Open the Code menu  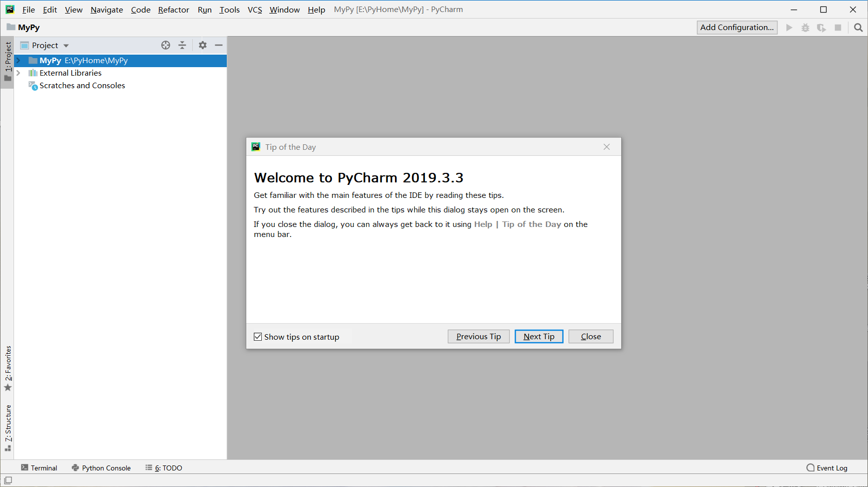tap(141, 10)
